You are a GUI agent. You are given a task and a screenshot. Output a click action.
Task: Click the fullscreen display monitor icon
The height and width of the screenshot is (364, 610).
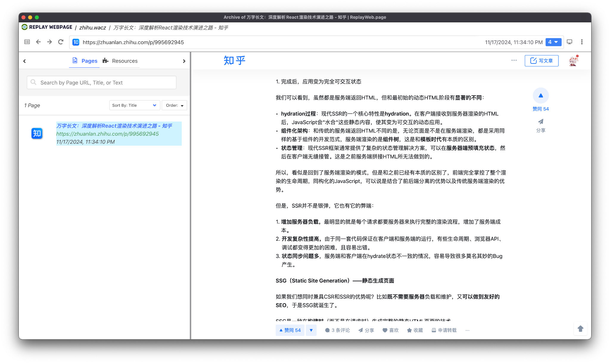coord(569,42)
